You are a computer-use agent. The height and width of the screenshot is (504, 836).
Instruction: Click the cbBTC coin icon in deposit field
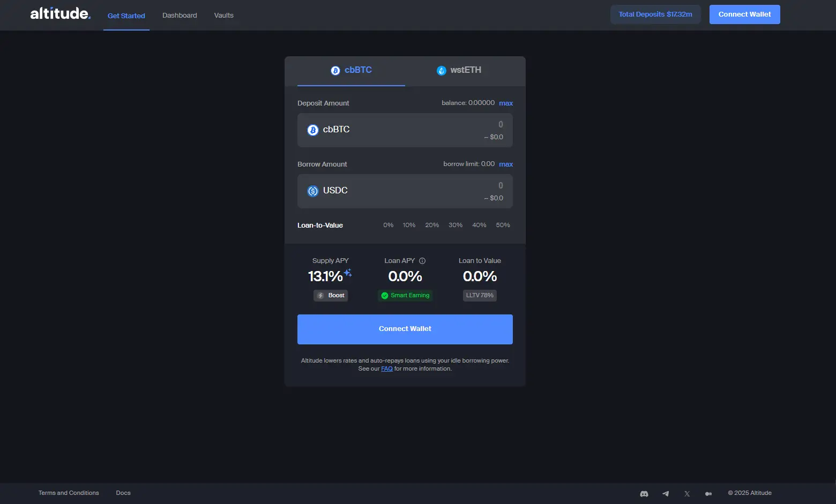coord(313,130)
